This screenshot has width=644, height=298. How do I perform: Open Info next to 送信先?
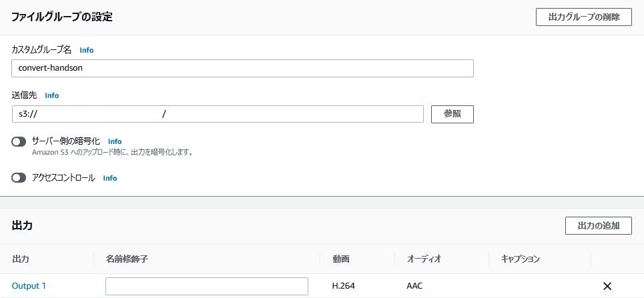coord(52,95)
